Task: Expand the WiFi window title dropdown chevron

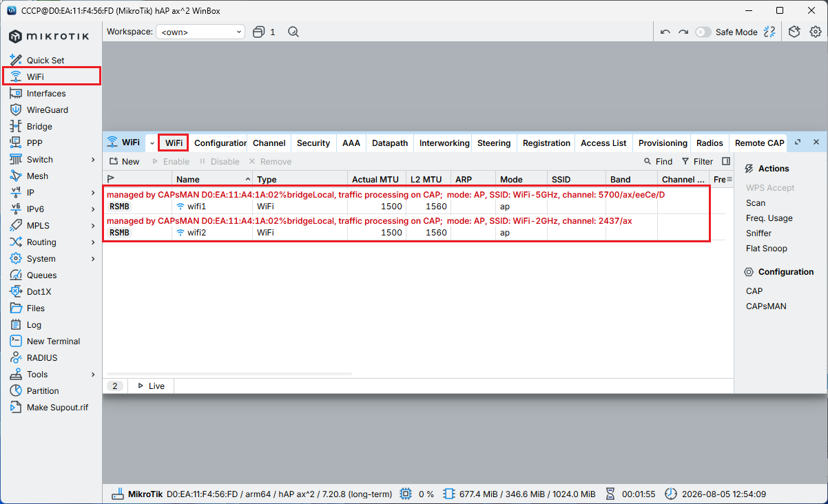Action: click(x=152, y=143)
